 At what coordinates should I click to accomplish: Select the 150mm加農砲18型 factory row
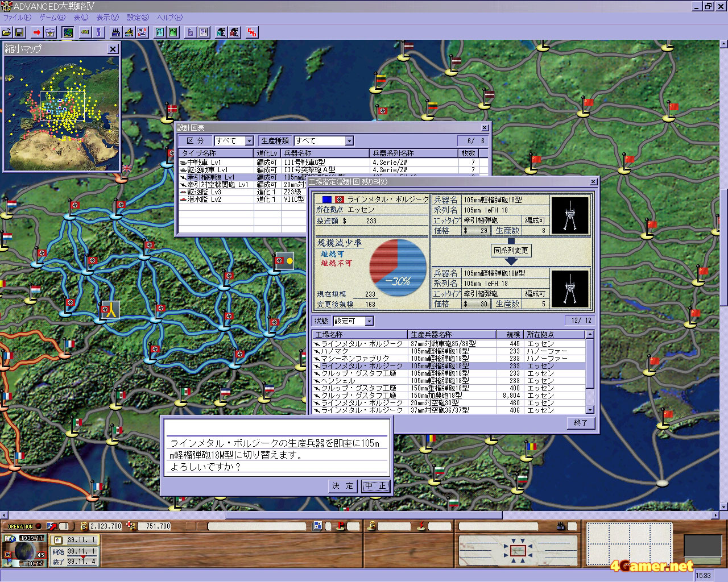tap(449, 396)
